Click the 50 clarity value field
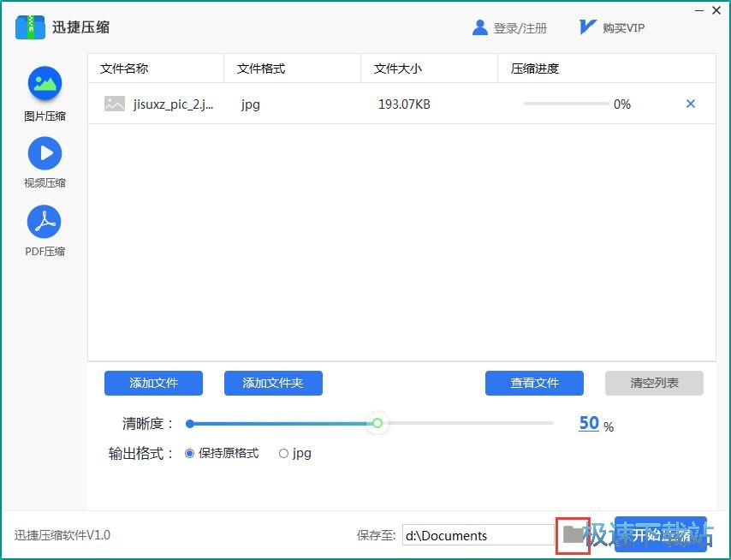Viewport: 731px width, 560px height. click(589, 423)
